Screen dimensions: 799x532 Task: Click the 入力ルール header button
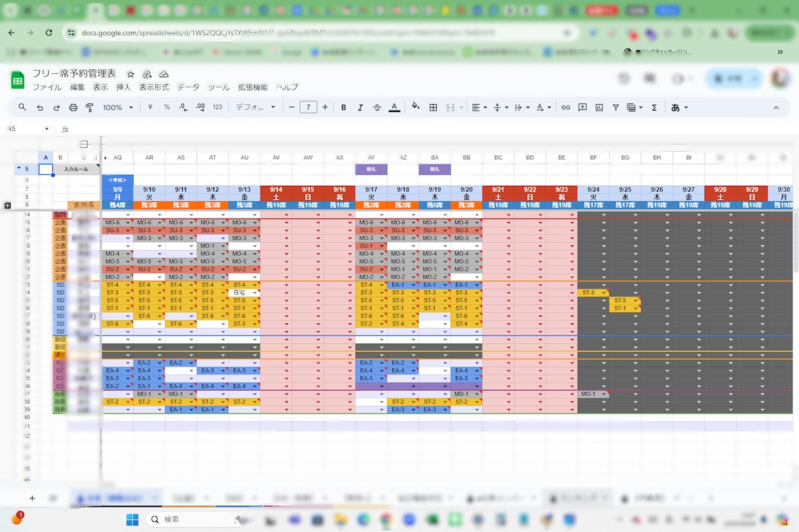point(76,169)
